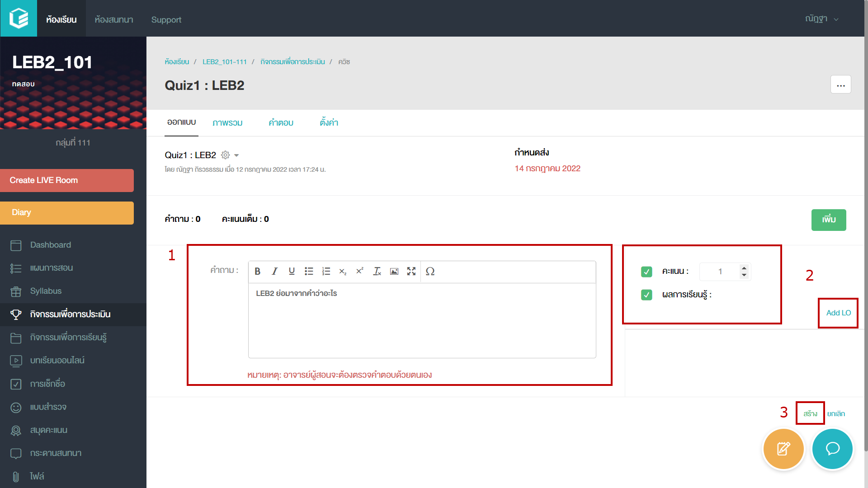Click the green เพิ่ม button
This screenshot has height=488, width=868.
click(829, 220)
